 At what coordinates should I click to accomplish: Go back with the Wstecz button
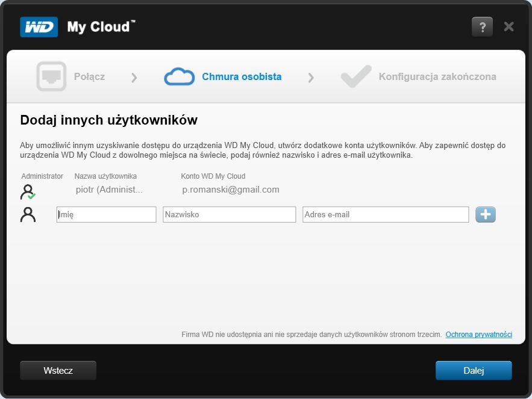click(x=58, y=371)
